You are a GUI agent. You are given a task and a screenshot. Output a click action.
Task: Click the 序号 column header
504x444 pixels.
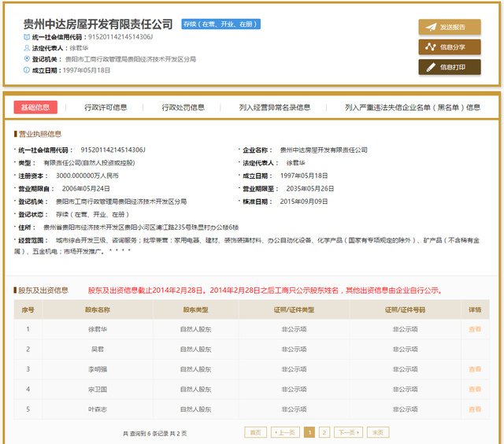coord(28,309)
